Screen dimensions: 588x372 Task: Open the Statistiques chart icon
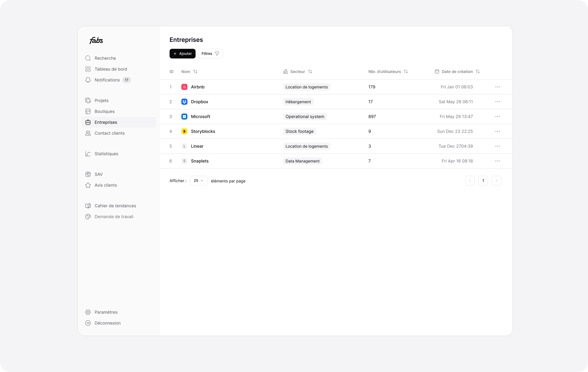88,154
